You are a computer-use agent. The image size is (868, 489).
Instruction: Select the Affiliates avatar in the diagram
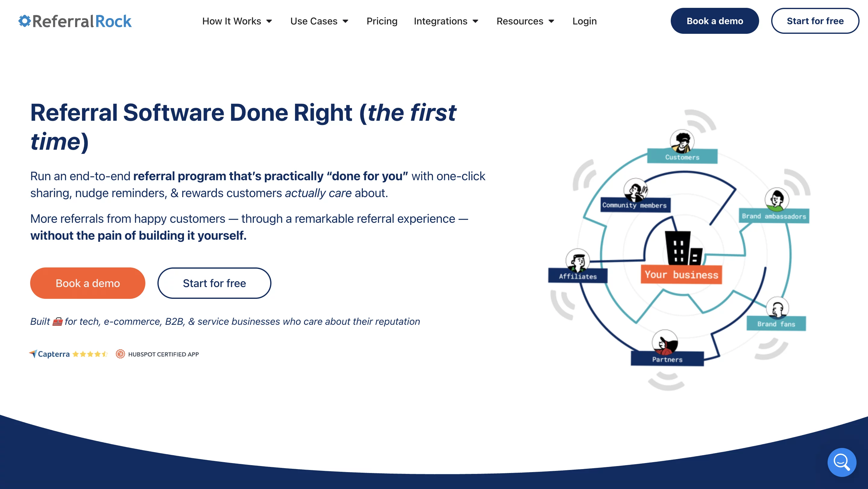[578, 261]
